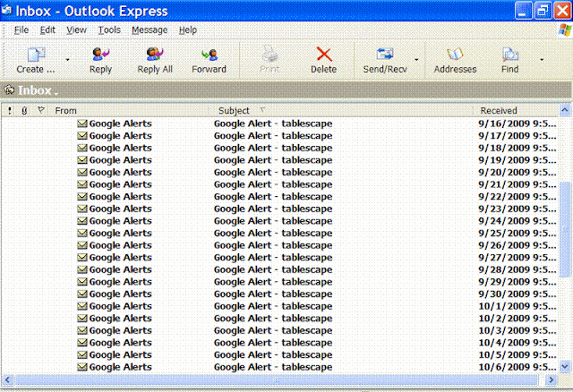
Task: Click the vertical scrollbar up arrow
Action: [x=565, y=110]
